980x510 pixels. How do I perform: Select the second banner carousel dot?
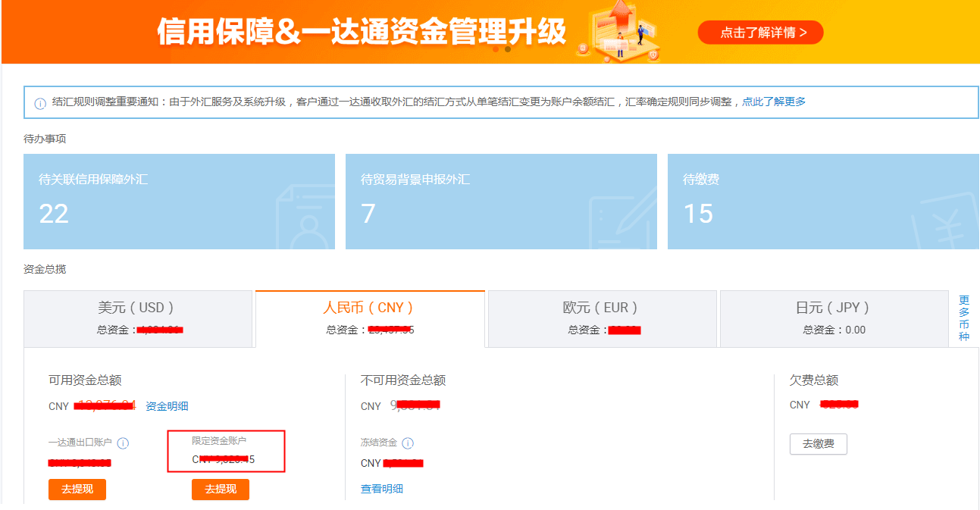[x=508, y=49]
